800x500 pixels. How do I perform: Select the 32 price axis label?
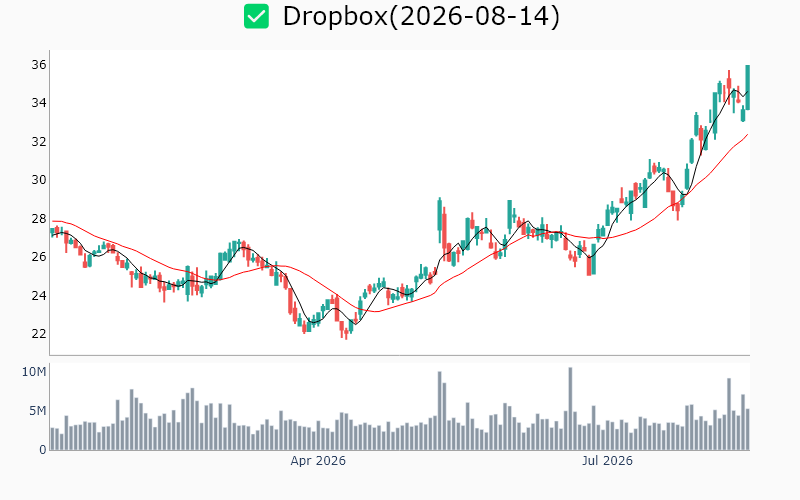click(39, 142)
